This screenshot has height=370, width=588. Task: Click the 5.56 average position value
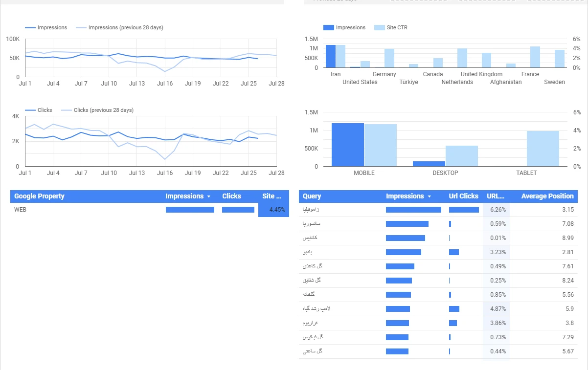tap(568, 295)
